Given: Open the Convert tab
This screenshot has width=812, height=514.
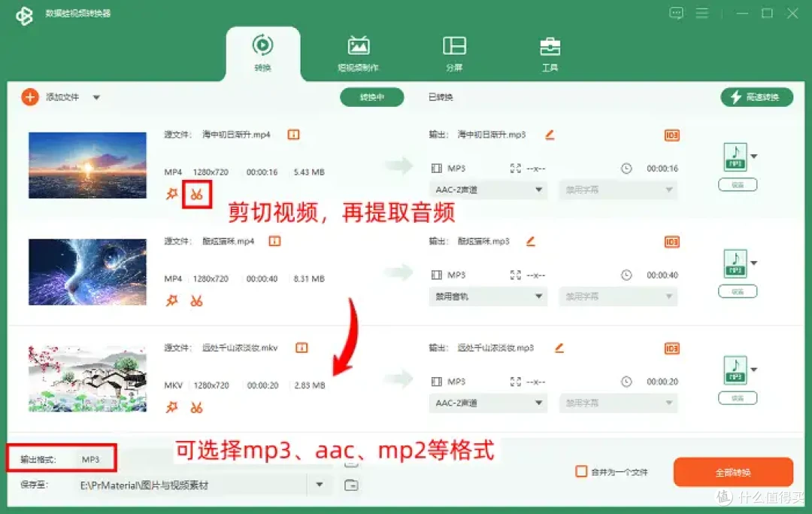Looking at the screenshot, I should (262, 53).
